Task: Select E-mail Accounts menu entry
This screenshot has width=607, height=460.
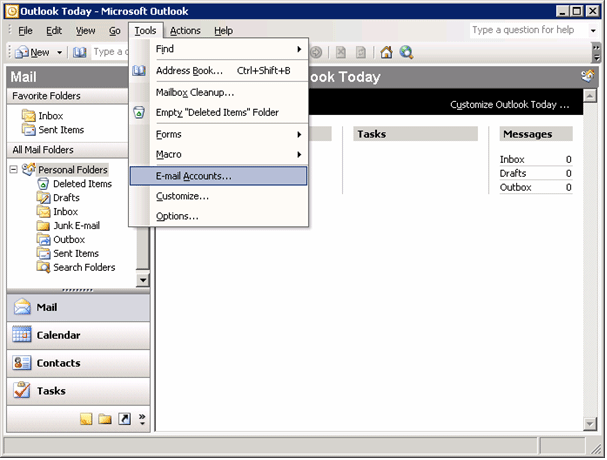Action: pos(218,176)
